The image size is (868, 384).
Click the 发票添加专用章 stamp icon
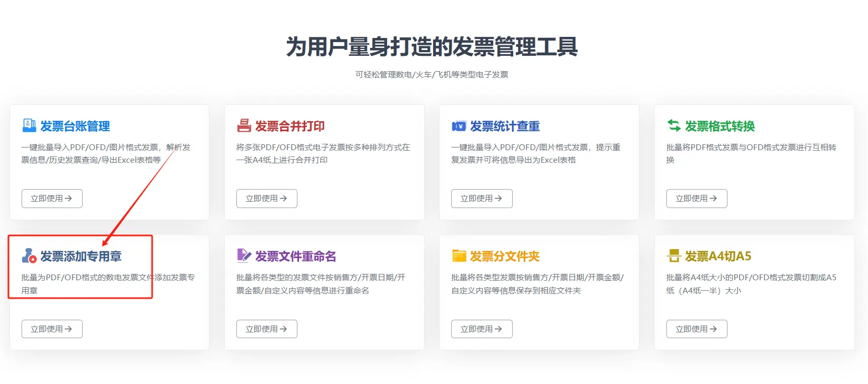point(29,256)
